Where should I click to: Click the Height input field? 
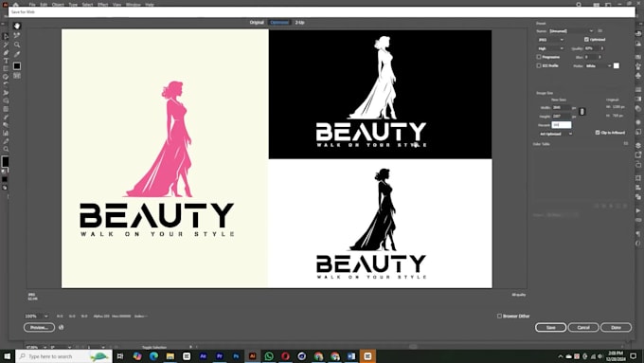pos(562,117)
